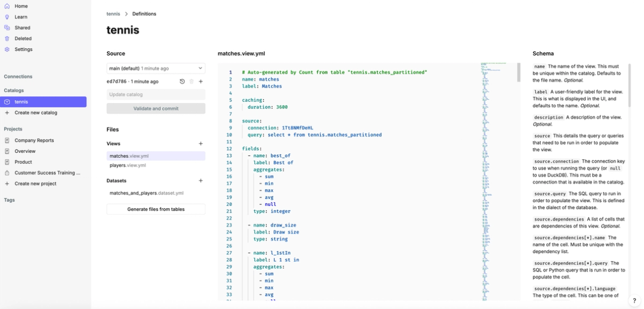Show commit history for ed7d786

[x=182, y=81]
